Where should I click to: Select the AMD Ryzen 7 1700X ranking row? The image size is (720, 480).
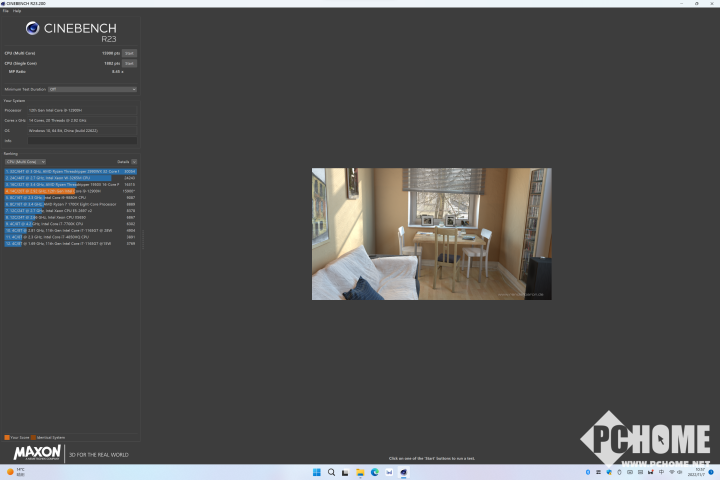pyautogui.click(x=71, y=204)
